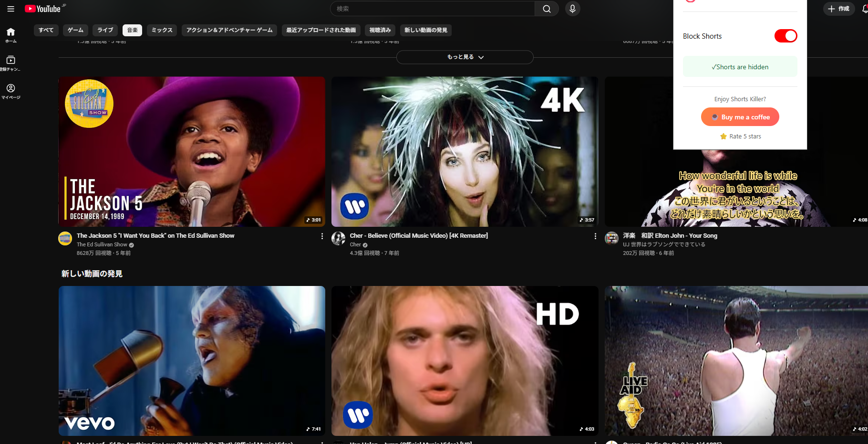
Task: Open options menu for Jackson 5 video
Action: click(322, 236)
